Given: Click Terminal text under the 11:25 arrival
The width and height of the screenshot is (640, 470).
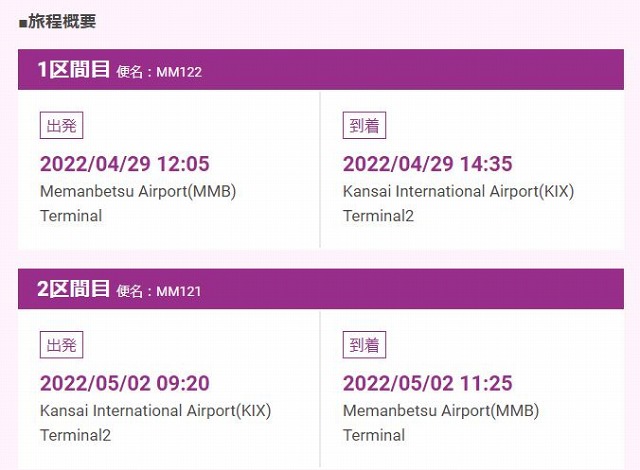Looking at the screenshot, I should (374, 436).
